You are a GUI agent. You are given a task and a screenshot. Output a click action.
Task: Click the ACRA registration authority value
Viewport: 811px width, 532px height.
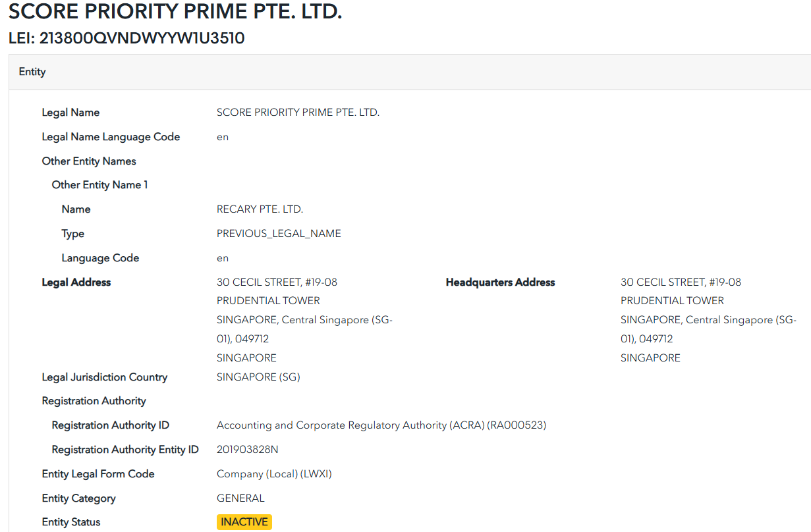[x=381, y=425]
